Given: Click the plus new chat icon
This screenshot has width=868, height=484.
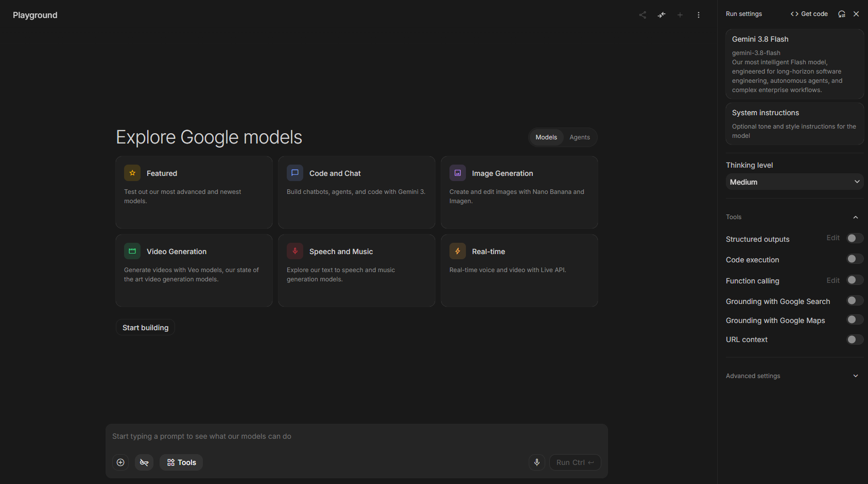Looking at the screenshot, I should [680, 15].
